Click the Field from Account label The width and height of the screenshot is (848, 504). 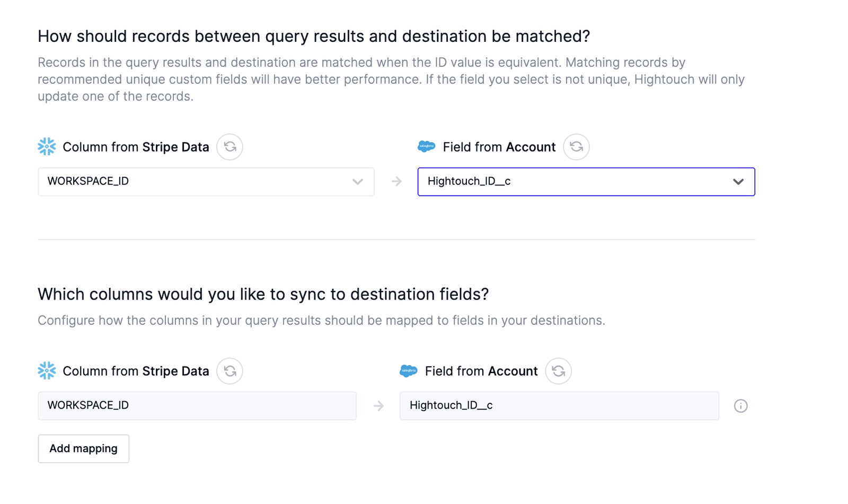(498, 147)
